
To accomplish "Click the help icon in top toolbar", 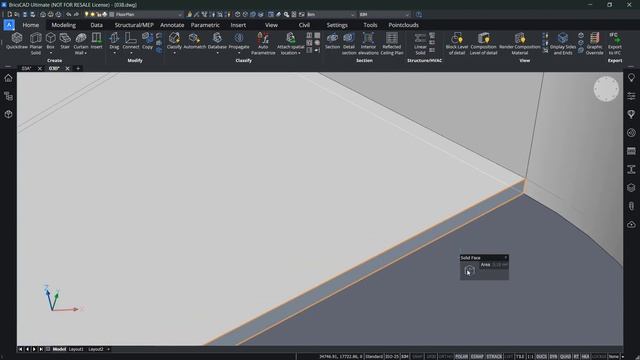I will coord(419,14).
